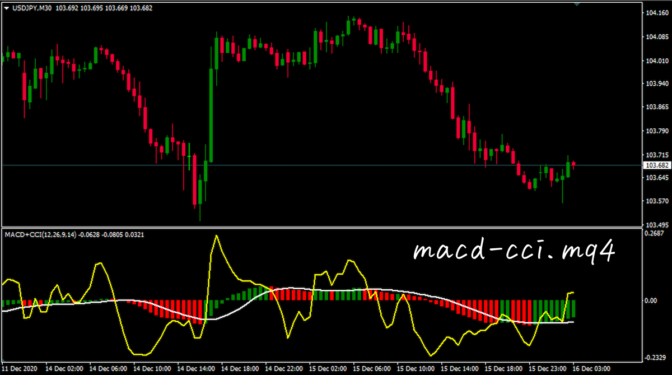Click the tall green candle near 14 Dec 14:00
Image resolution: width=672 pixels, height=375 pixels.
211,116
